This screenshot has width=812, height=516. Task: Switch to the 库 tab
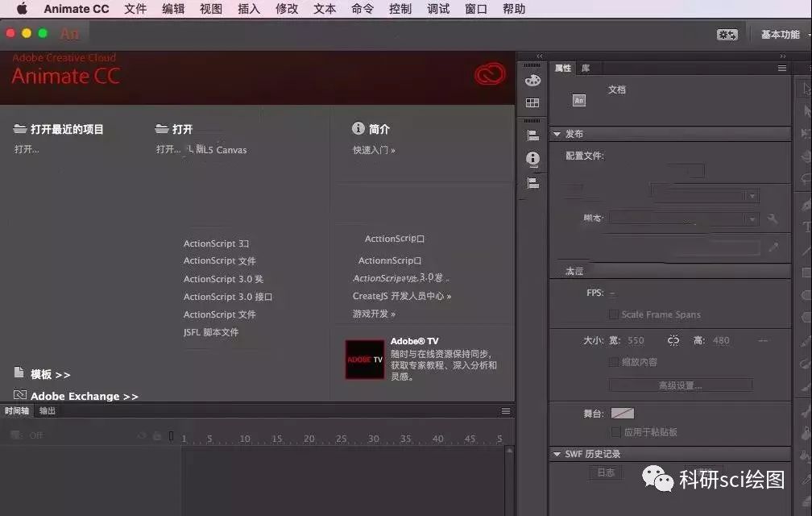click(586, 68)
